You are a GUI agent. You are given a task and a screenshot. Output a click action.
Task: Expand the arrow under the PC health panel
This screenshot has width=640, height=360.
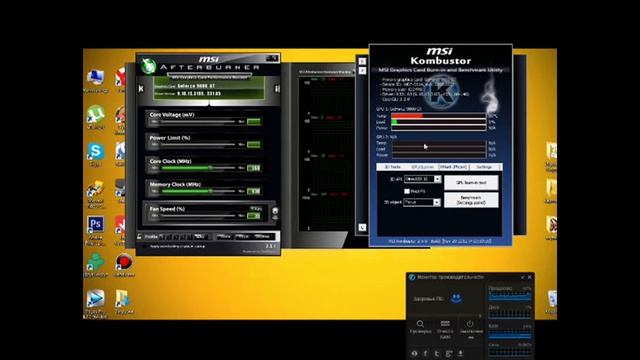point(480,316)
